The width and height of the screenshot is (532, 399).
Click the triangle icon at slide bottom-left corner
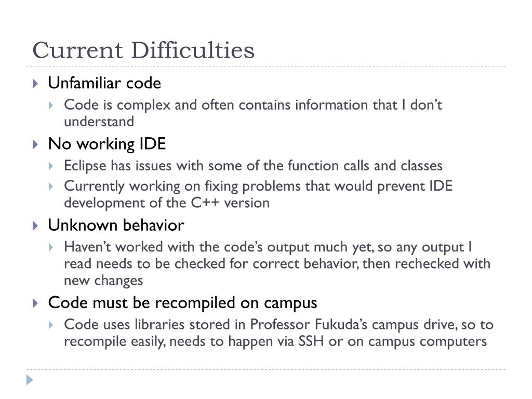[x=30, y=380]
